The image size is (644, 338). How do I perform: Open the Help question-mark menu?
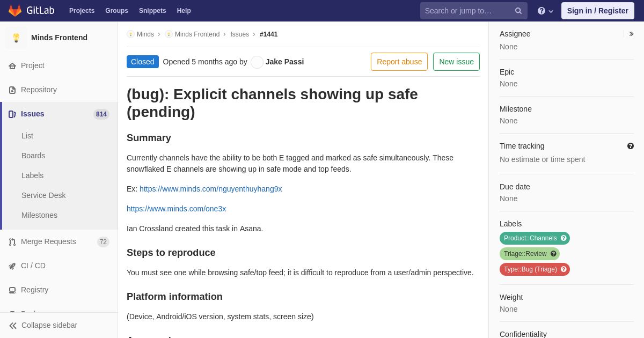pyautogui.click(x=545, y=11)
